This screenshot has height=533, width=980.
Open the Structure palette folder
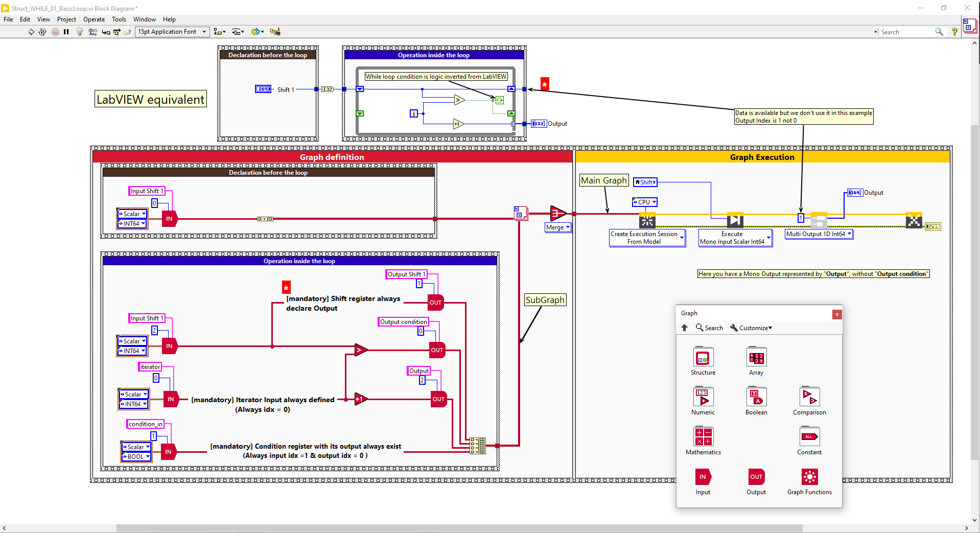703,361
